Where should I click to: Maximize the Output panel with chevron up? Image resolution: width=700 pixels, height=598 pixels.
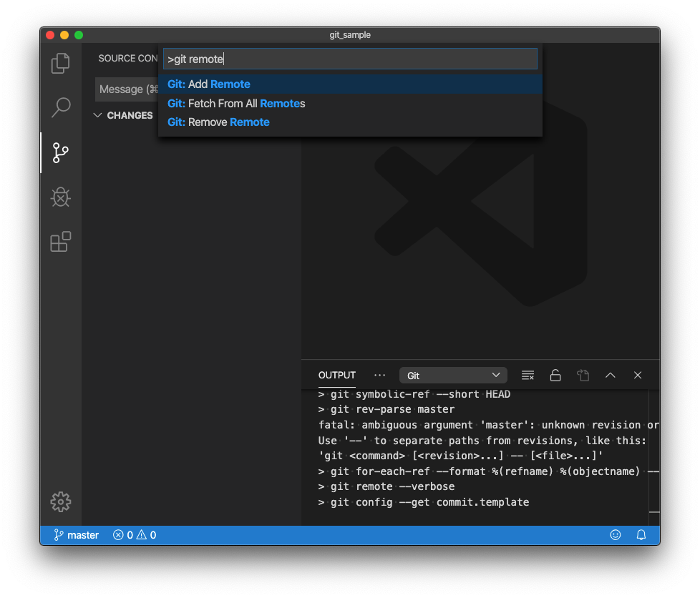(611, 376)
